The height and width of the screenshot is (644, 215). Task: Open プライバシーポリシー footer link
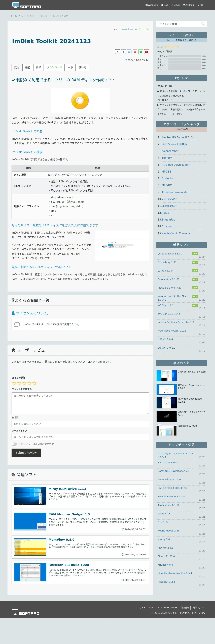[167, 608]
